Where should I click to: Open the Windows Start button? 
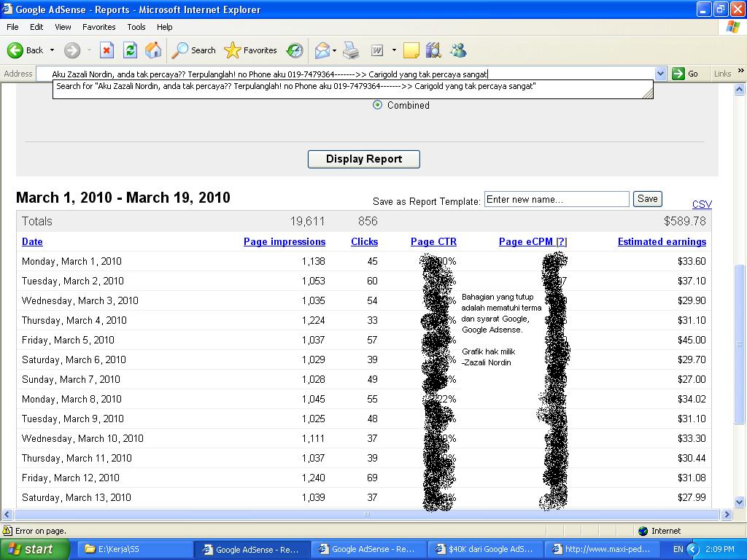click(35, 549)
